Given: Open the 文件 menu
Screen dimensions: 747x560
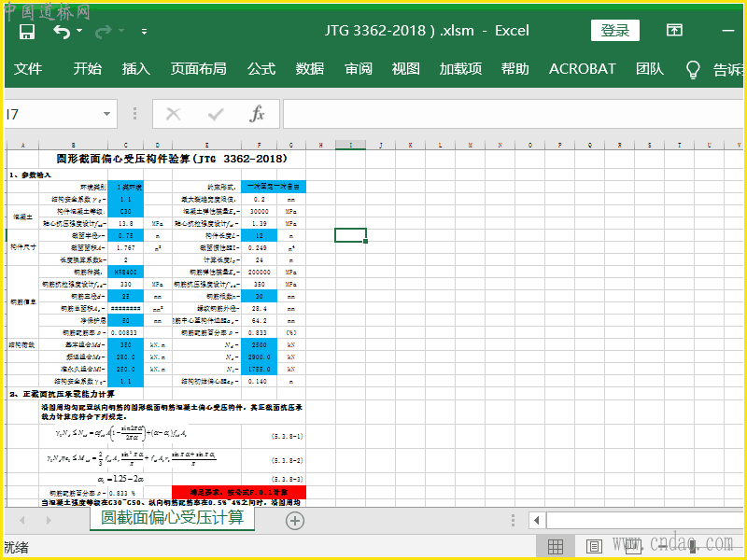Looking at the screenshot, I should click(28, 69).
